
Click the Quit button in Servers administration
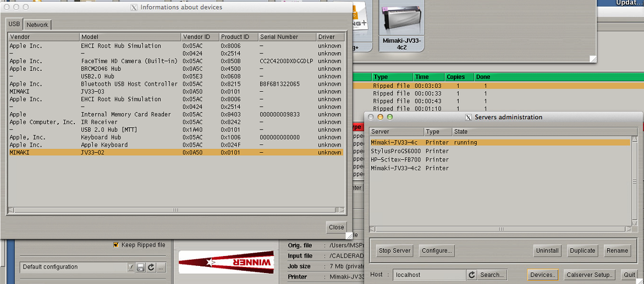coord(629,275)
